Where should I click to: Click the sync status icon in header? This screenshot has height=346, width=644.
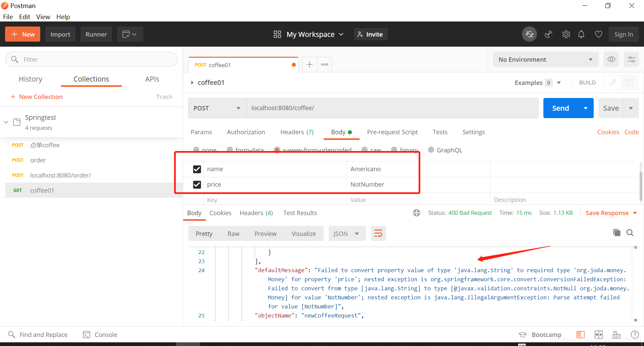(529, 34)
